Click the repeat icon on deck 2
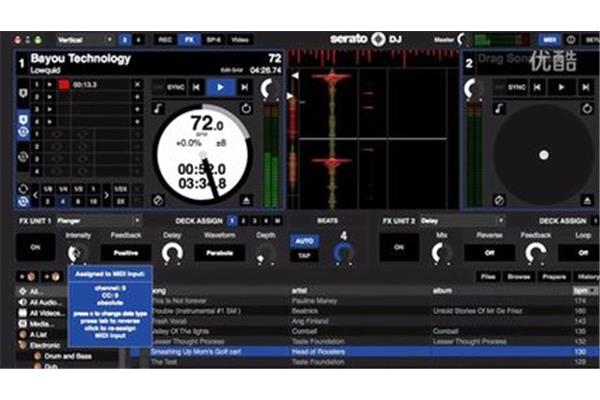Screen dimensions: 600x400 (x=587, y=109)
